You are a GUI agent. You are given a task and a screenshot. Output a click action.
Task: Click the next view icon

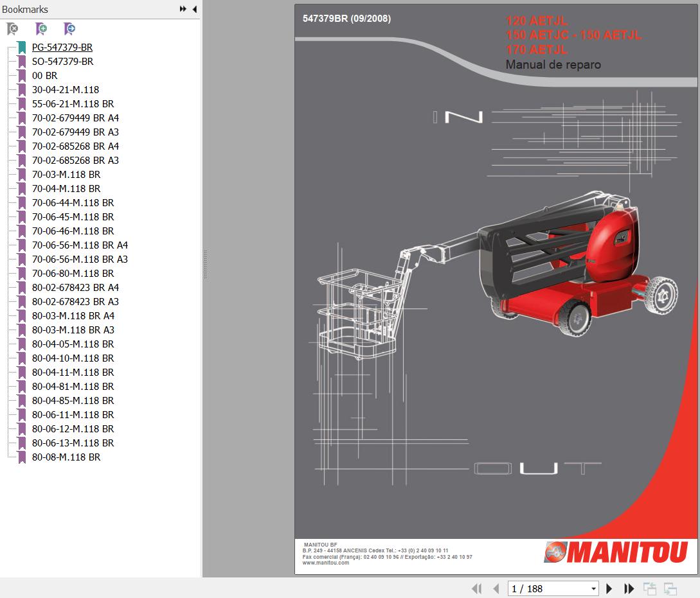pyautogui.click(x=670, y=588)
